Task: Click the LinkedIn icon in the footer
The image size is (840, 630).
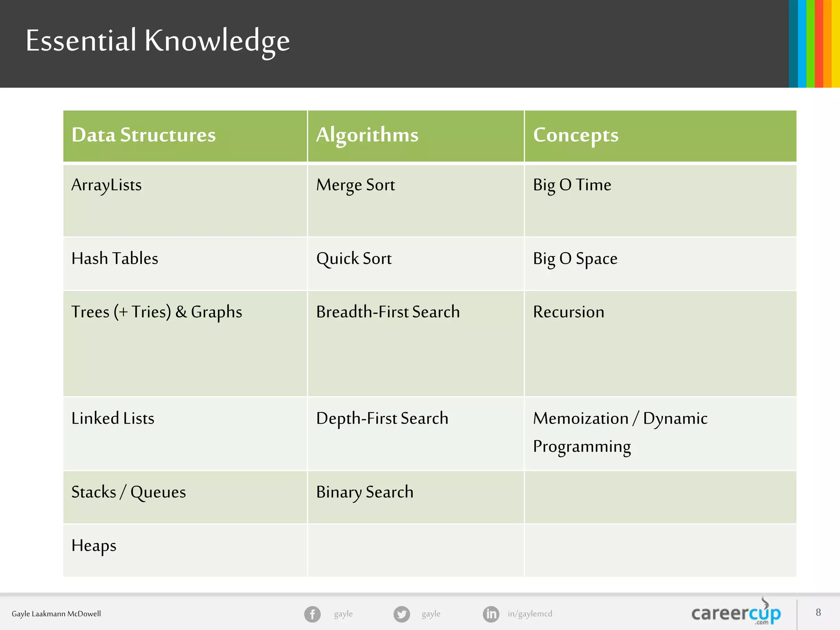Action: [491, 614]
